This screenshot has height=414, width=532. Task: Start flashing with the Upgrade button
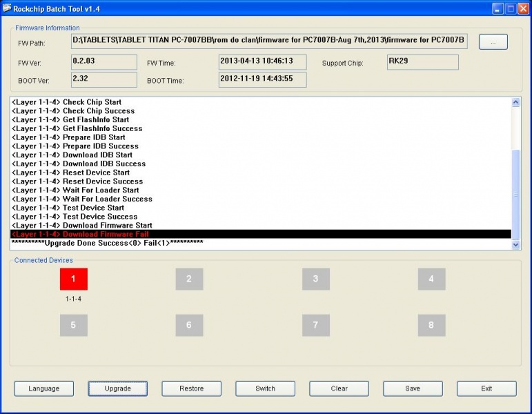pos(117,388)
